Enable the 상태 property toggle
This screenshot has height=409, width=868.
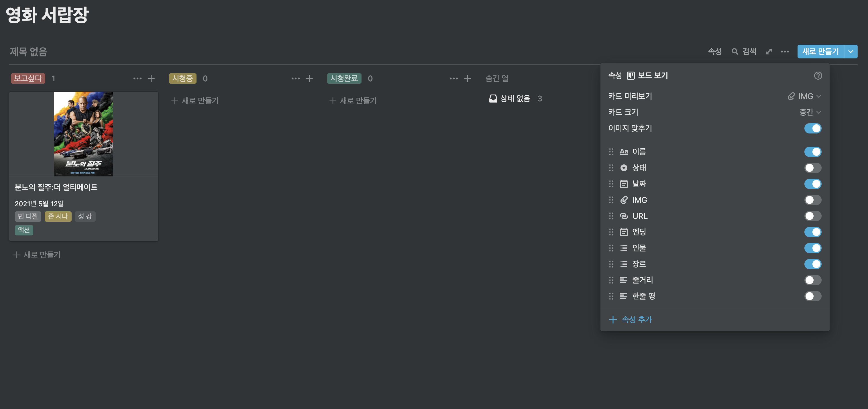(812, 168)
